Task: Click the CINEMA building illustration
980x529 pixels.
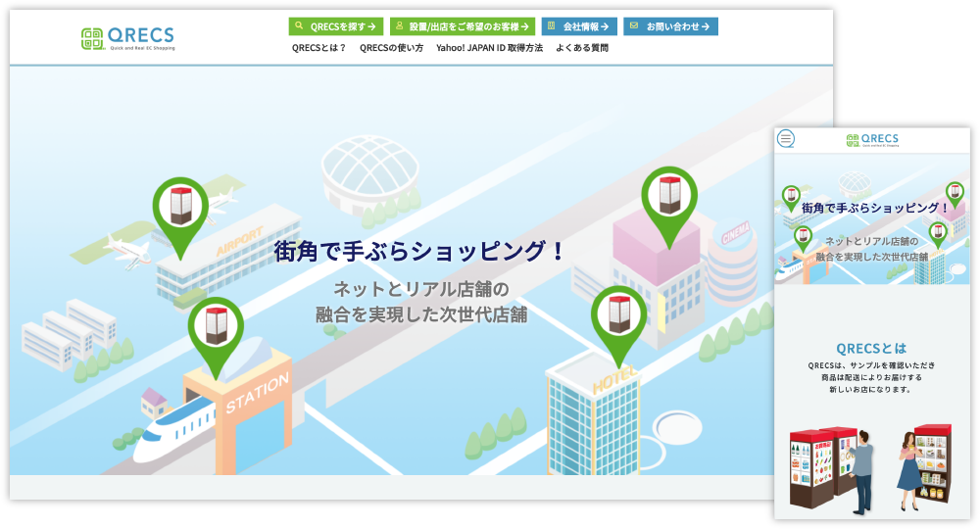Action: [x=732, y=263]
